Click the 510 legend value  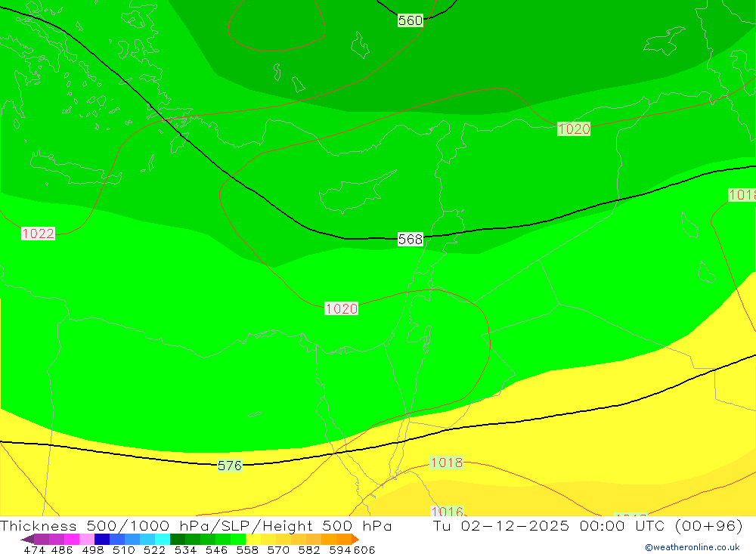point(123,550)
